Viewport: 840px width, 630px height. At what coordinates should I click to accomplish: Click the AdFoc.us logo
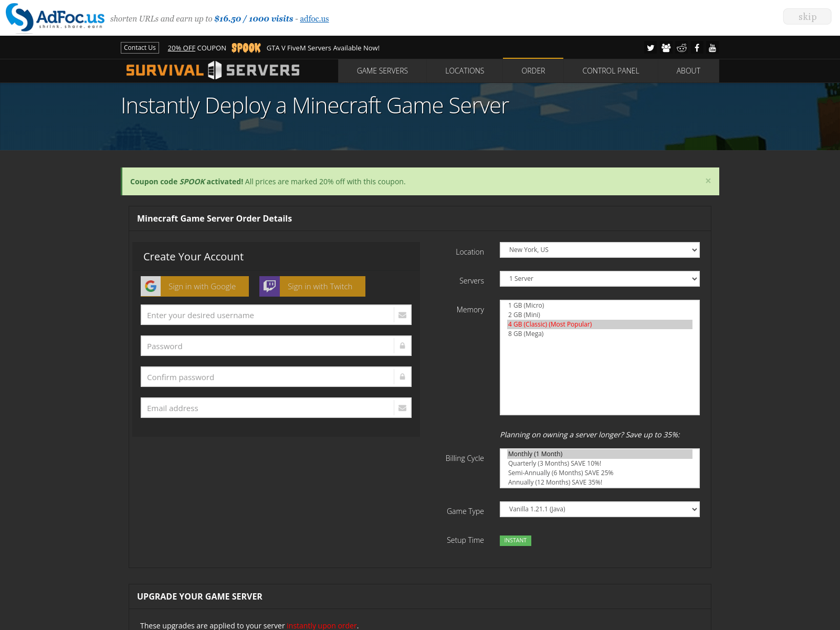click(55, 17)
